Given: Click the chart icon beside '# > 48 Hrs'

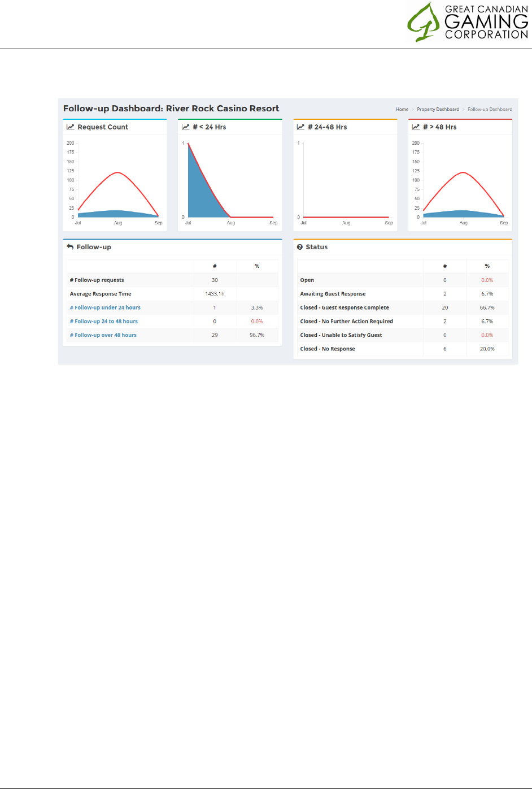Looking at the screenshot, I should tap(416, 127).
